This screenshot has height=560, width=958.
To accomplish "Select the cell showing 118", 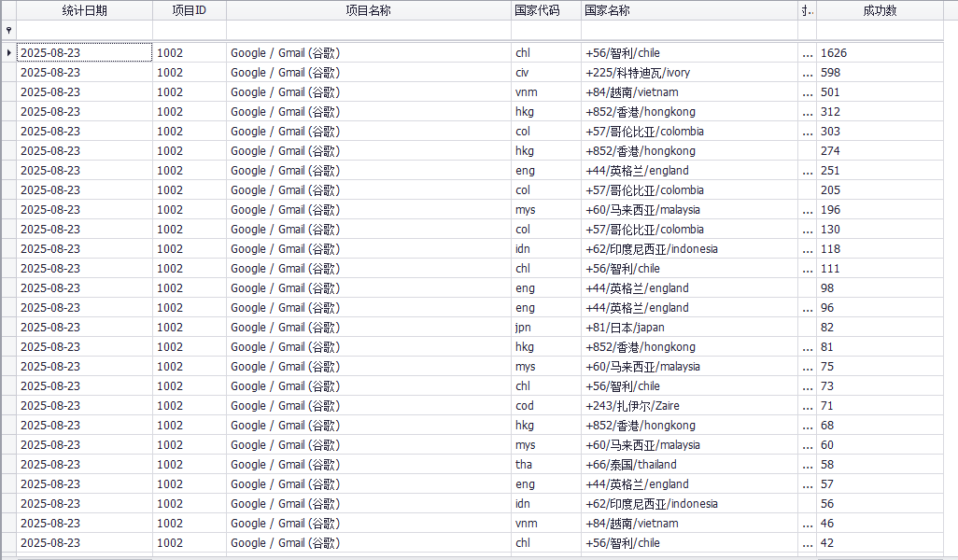I will [x=880, y=248].
